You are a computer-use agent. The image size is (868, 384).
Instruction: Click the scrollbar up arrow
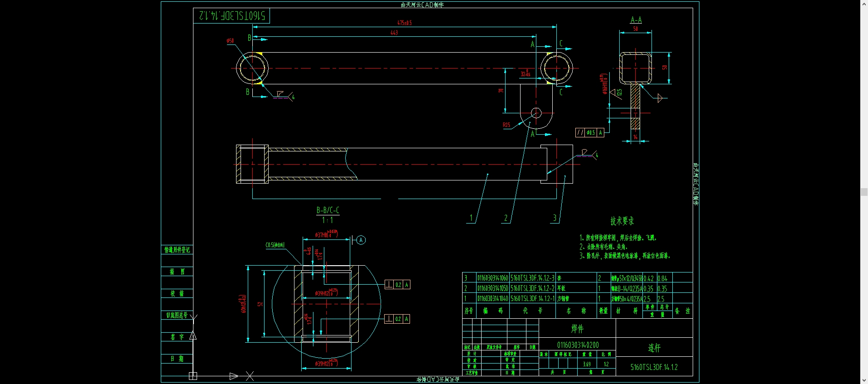pyautogui.click(x=864, y=4)
